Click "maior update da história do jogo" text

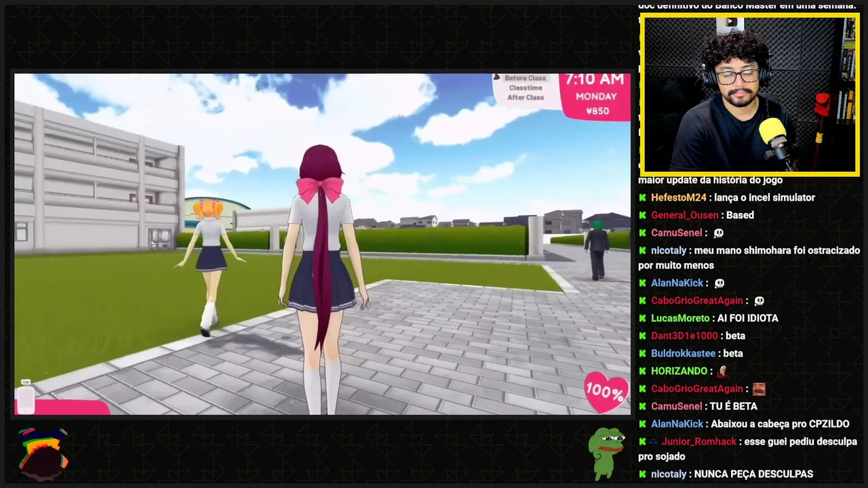click(x=710, y=180)
